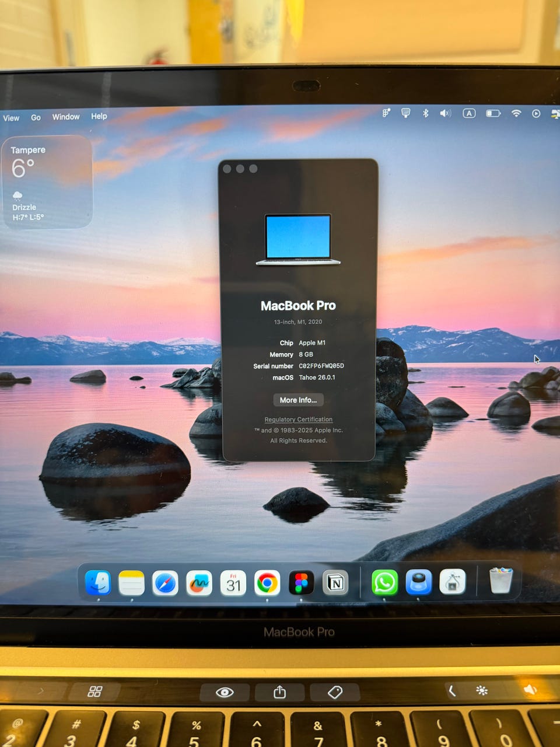560x747 pixels.
Task: Launch Notion from the Dock
Action: click(335, 583)
